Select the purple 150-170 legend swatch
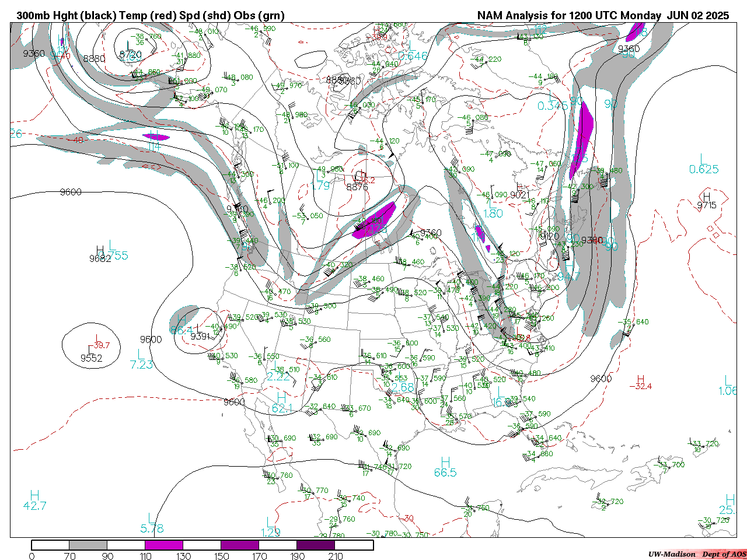The width and height of the screenshot is (747, 560). 239,545
